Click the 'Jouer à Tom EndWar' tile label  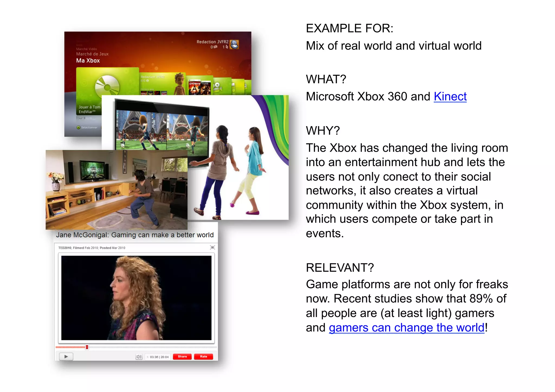click(x=89, y=109)
